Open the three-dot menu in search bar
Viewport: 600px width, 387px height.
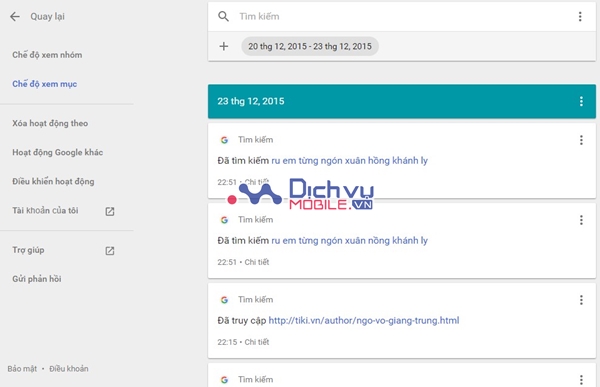point(580,16)
